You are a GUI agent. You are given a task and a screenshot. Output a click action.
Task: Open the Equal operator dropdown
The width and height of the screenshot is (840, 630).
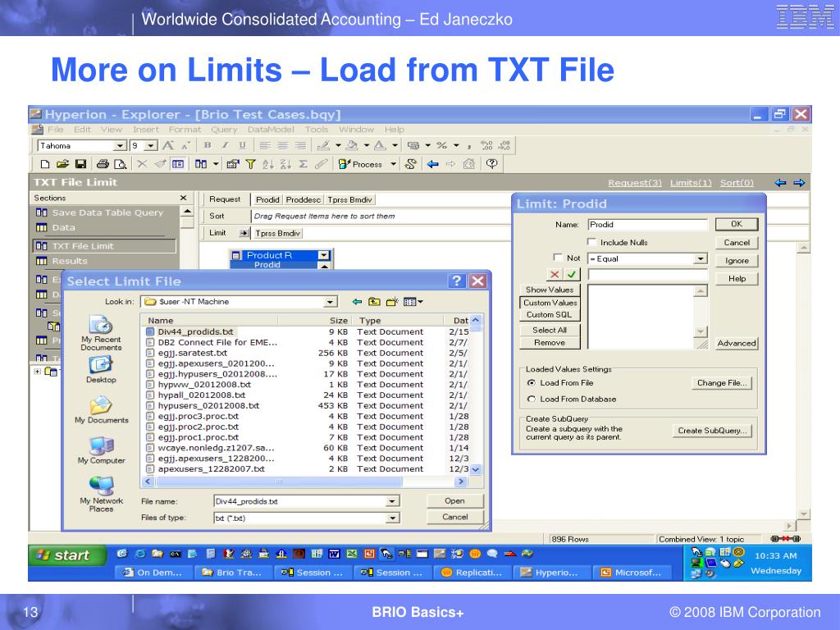pyautogui.click(x=701, y=258)
